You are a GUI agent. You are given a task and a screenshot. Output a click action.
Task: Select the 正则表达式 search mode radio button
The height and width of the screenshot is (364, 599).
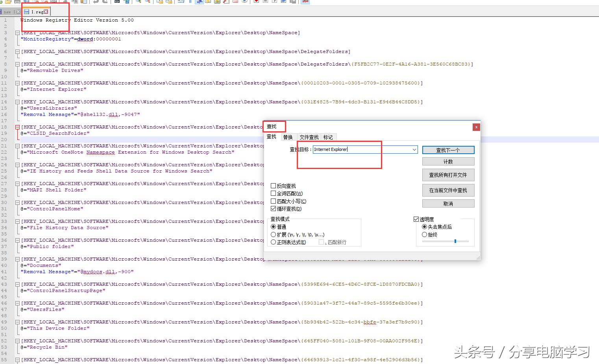tap(274, 242)
